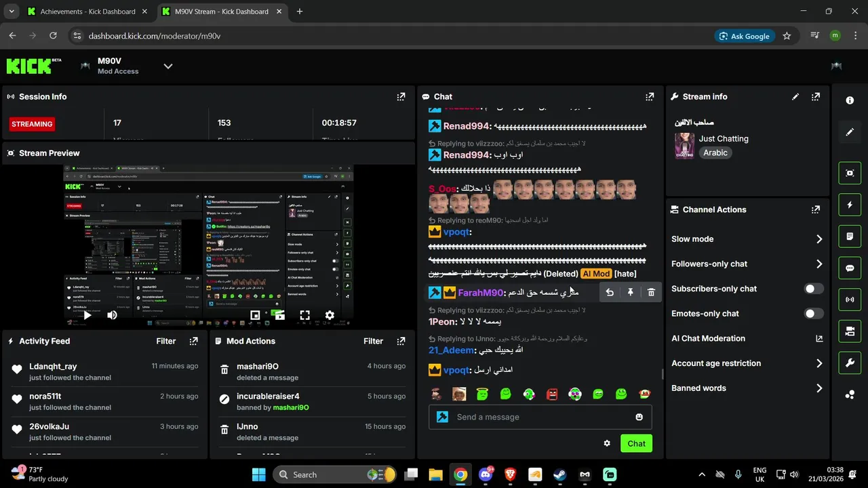Toggle session info broadcast widget in sidebar
Image resolution: width=868 pixels, height=488 pixels.
coord(850,300)
